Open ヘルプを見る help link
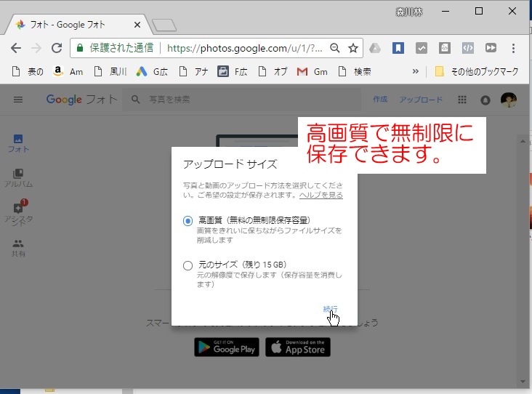 click(x=321, y=195)
